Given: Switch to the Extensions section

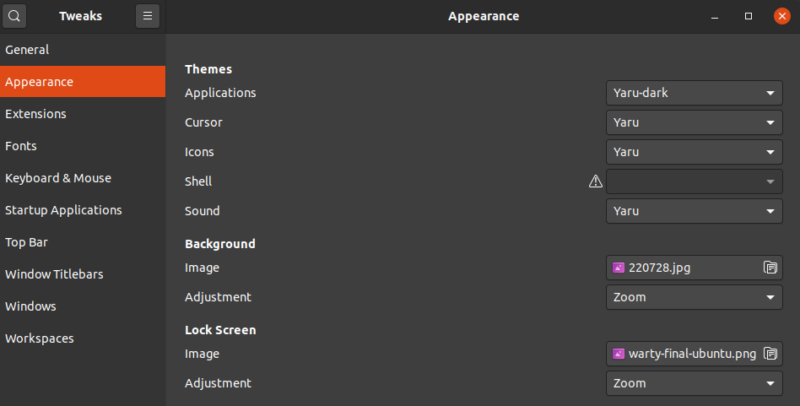Looking at the screenshot, I should pos(36,114).
